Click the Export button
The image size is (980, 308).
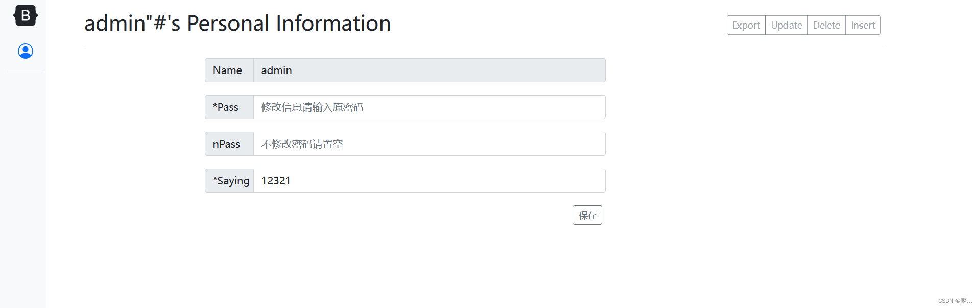(x=746, y=25)
